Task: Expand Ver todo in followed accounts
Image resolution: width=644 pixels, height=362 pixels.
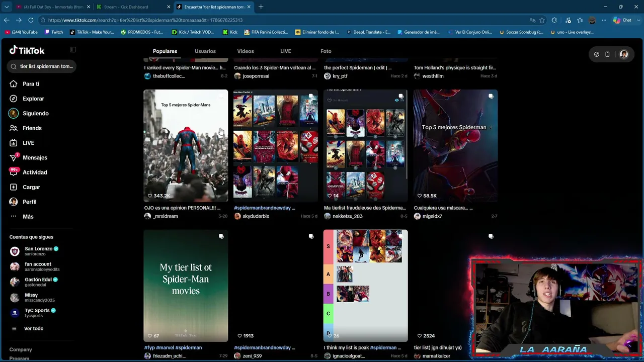Action: pyautogui.click(x=34, y=328)
